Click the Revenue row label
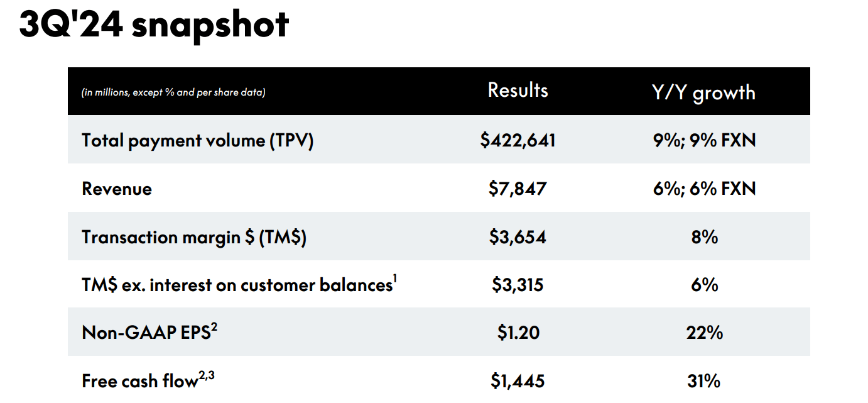The width and height of the screenshot is (868, 403). click(x=117, y=189)
